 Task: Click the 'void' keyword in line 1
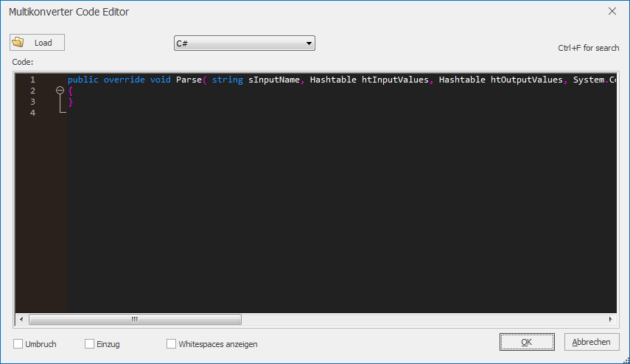pos(161,80)
